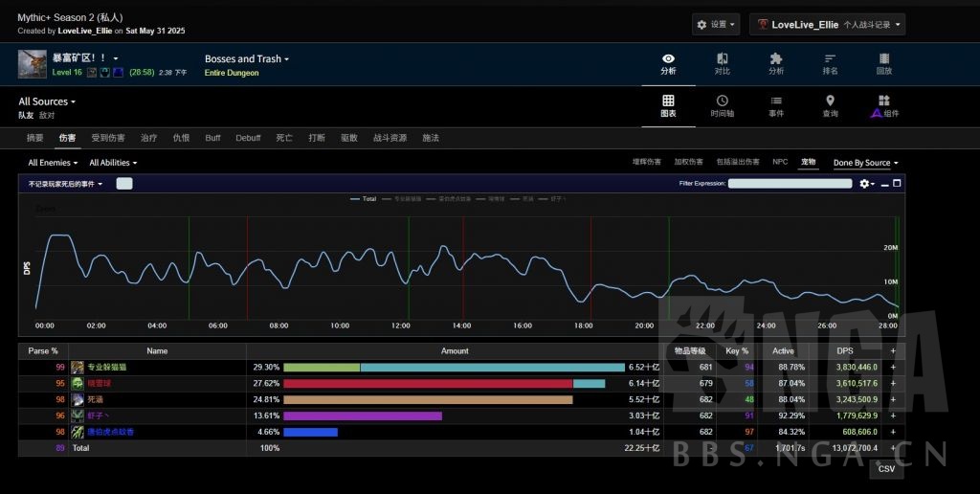Image resolution: width=980 pixels, height=494 pixels.
Task: Open player 专业躲猫猫 in the table
Action: [108, 368]
